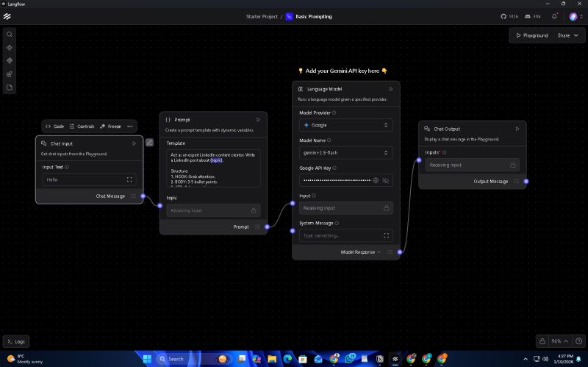Open the MCP/bundles icon in left sidebar
This screenshot has width=588, height=367.
pos(10,61)
